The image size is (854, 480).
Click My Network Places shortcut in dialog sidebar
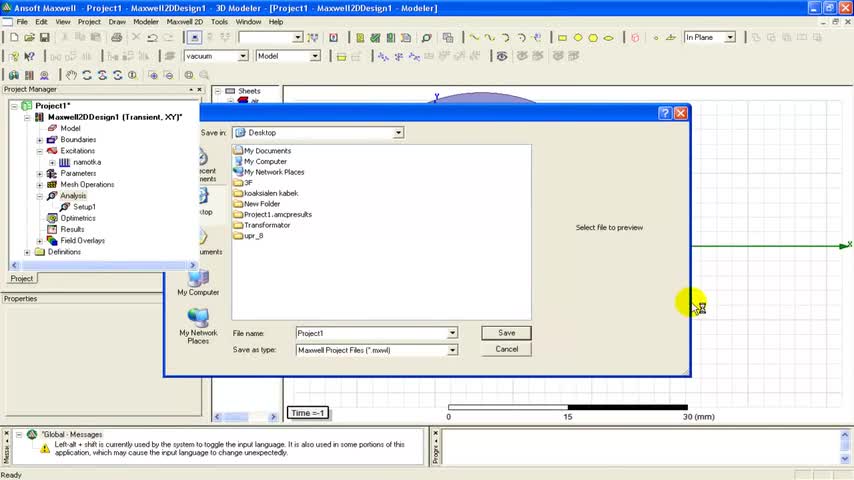(198, 326)
